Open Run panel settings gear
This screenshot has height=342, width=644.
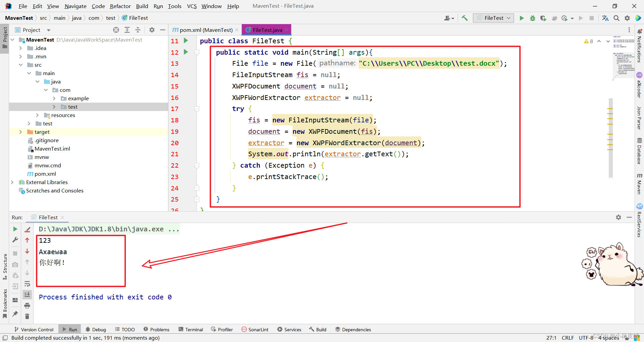click(x=619, y=217)
